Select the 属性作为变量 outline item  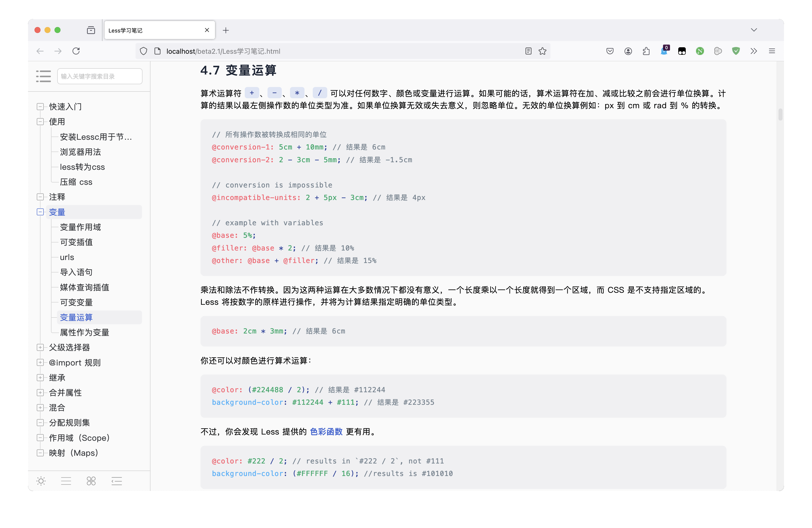tap(84, 332)
